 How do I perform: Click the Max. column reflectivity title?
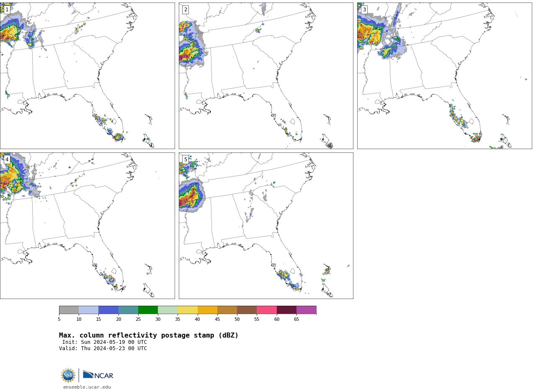coord(149,335)
